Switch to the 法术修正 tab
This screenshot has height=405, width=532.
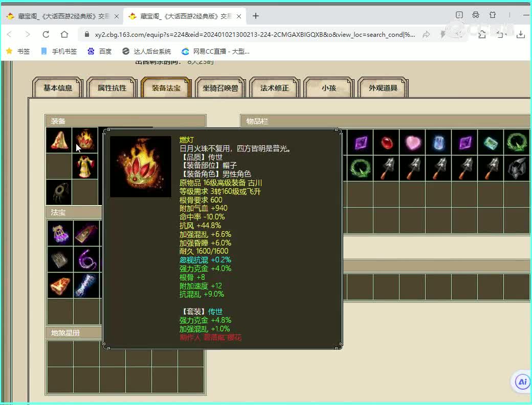(275, 88)
